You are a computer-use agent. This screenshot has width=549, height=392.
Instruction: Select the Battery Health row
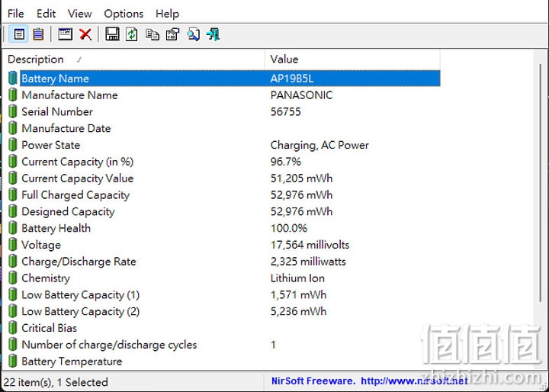[224, 228]
